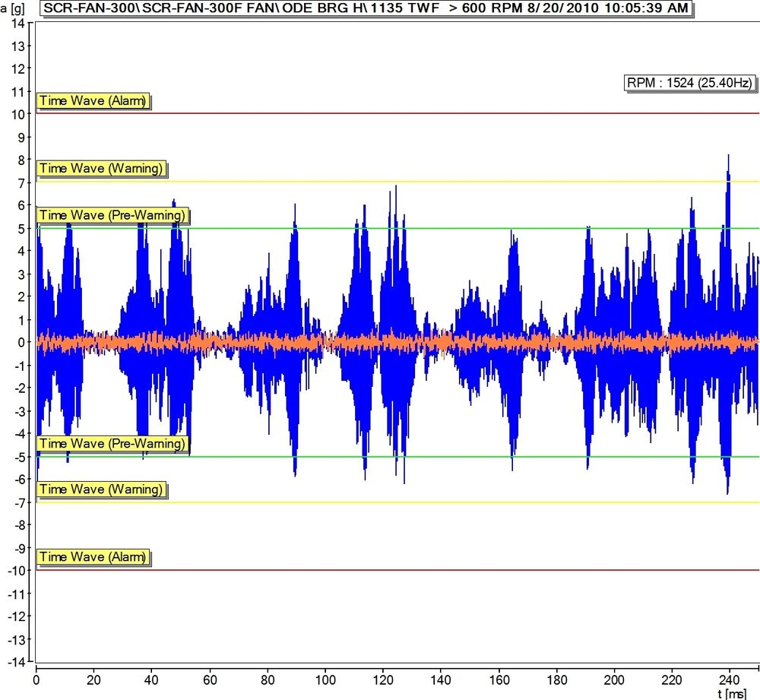
Task: Click the y-axis tick label -14
Action: [15, 662]
